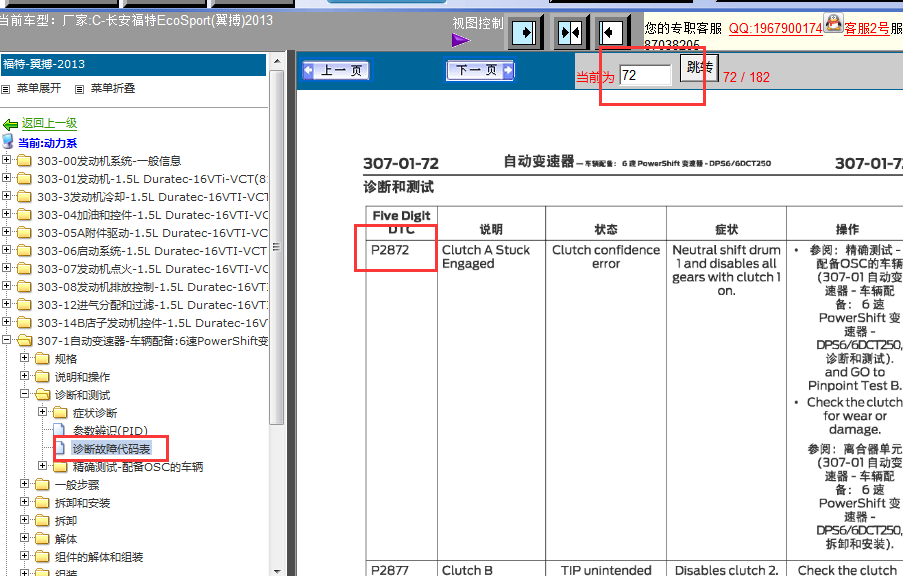Click folder icon of 症状诊断
The height and width of the screenshot is (576, 903).
click(x=60, y=412)
